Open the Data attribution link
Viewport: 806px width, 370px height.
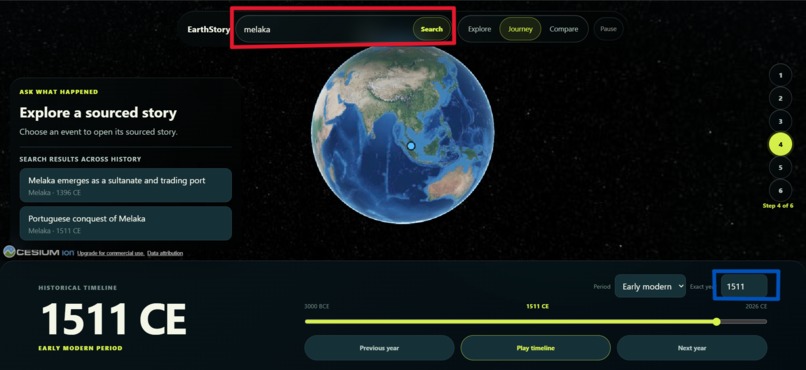[165, 253]
